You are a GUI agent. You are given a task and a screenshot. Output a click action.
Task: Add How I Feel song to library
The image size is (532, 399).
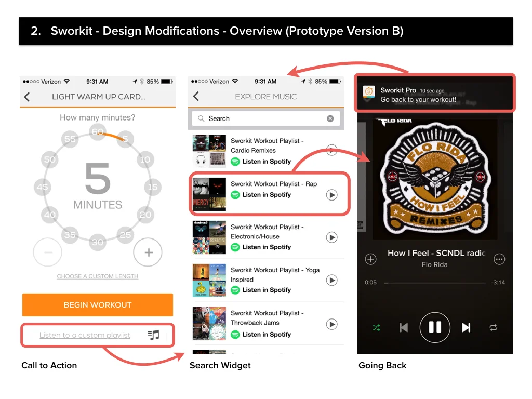coord(370,259)
